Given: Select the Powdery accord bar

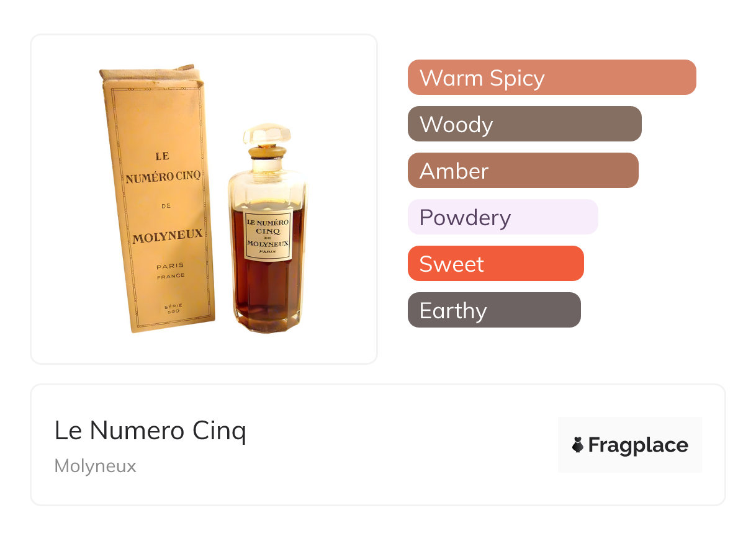Looking at the screenshot, I should pyautogui.click(x=503, y=217).
